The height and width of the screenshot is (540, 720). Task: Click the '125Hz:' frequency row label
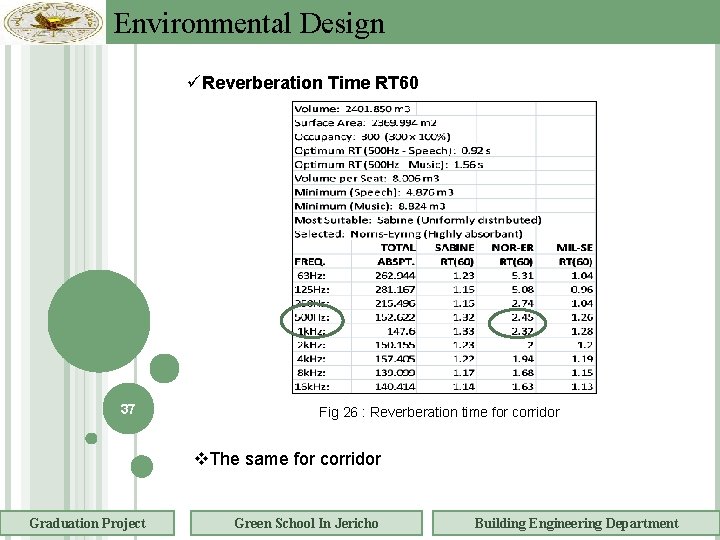click(312, 289)
